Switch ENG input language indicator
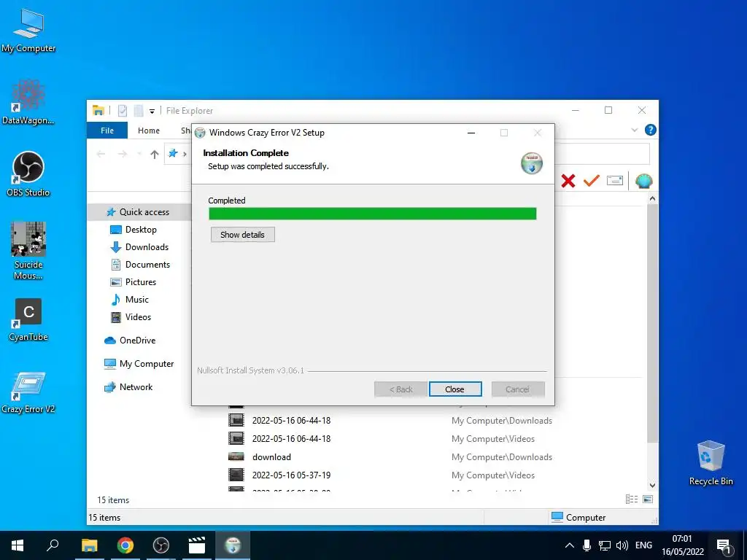Viewport: 747px width, 560px height. coord(643,545)
